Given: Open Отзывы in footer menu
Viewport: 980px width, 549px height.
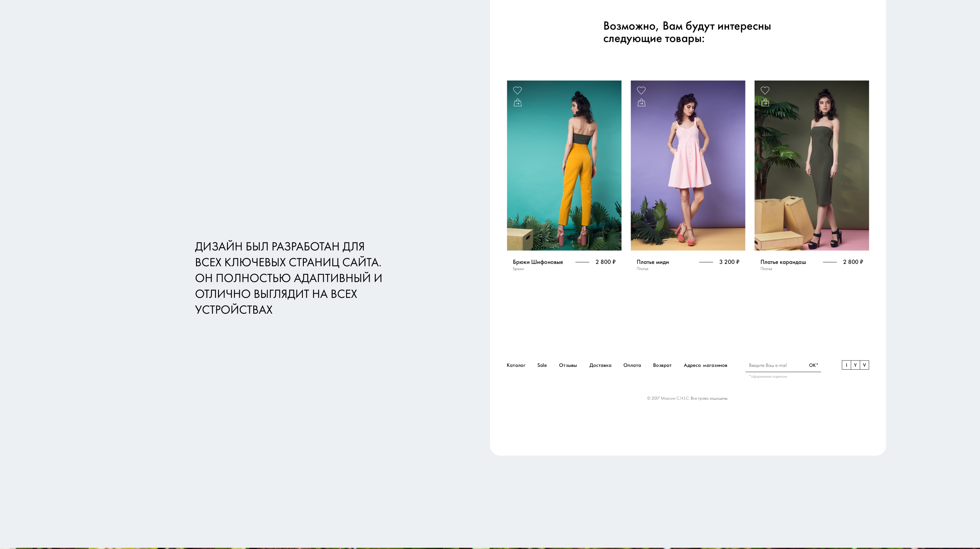Looking at the screenshot, I should tap(567, 365).
